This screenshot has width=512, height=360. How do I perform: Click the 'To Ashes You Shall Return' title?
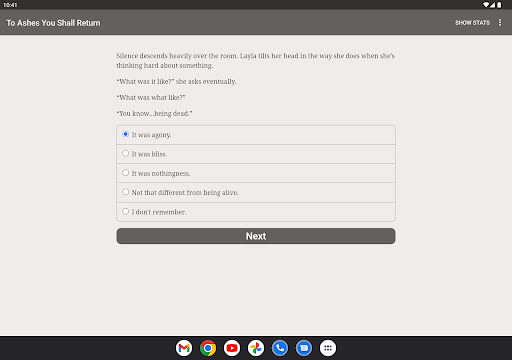tap(53, 23)
